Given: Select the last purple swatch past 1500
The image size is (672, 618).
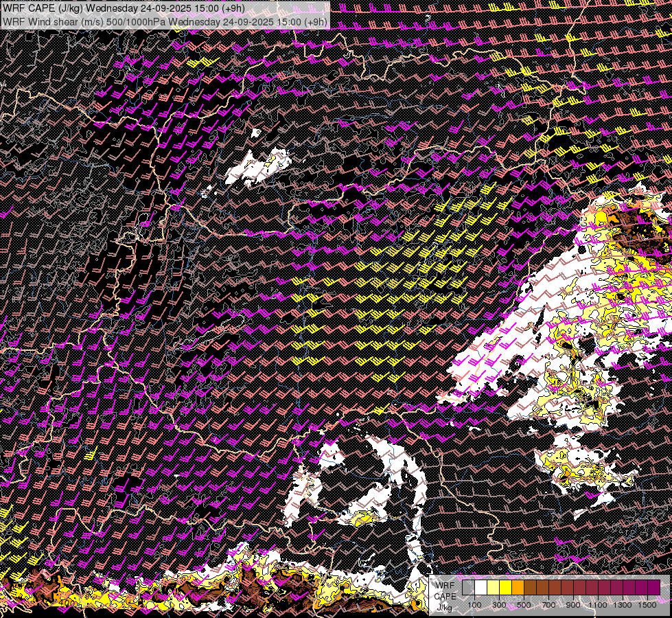Looking at the screenshot, I should [653, 587].
